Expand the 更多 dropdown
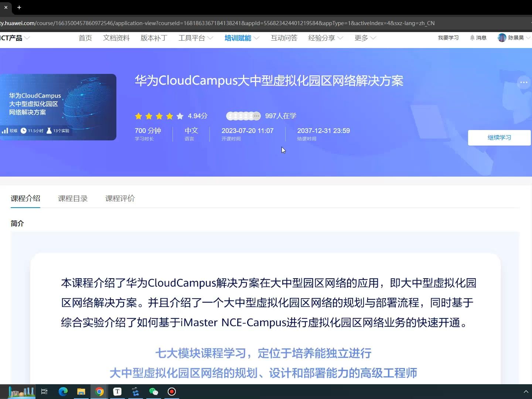Screen dimensions: 532x399 tap(373, 38)
